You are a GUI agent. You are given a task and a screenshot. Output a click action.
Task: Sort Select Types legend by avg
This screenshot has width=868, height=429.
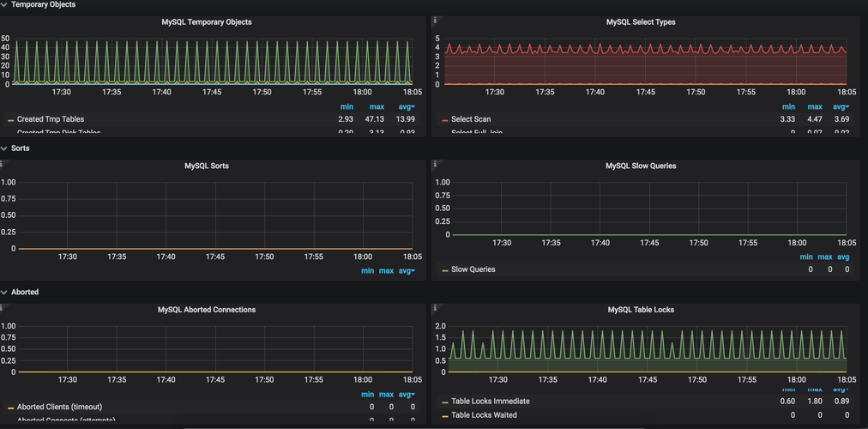tap(841, 106)
